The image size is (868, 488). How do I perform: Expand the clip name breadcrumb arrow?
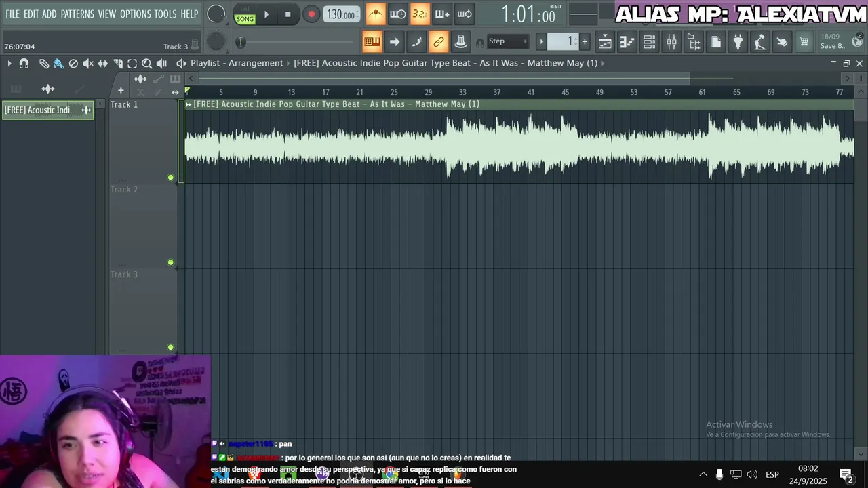tap(603, 63)
